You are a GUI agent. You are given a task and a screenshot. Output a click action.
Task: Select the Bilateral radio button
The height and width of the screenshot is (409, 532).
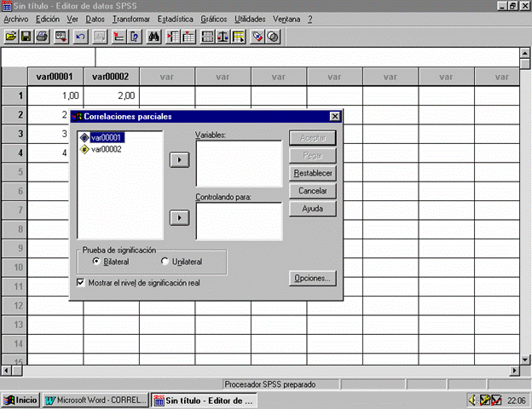click(96, 261)
